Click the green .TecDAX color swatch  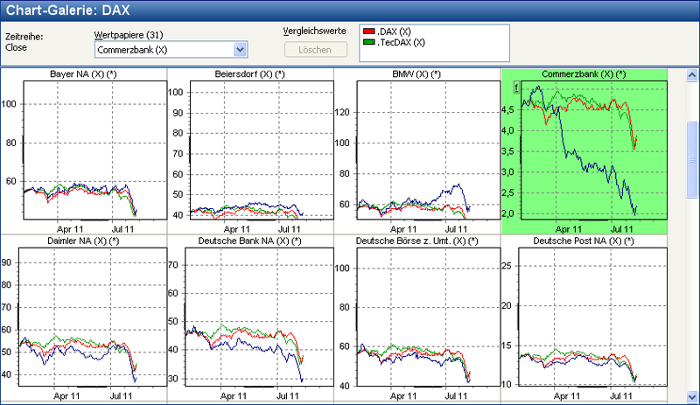pos(368,42)
